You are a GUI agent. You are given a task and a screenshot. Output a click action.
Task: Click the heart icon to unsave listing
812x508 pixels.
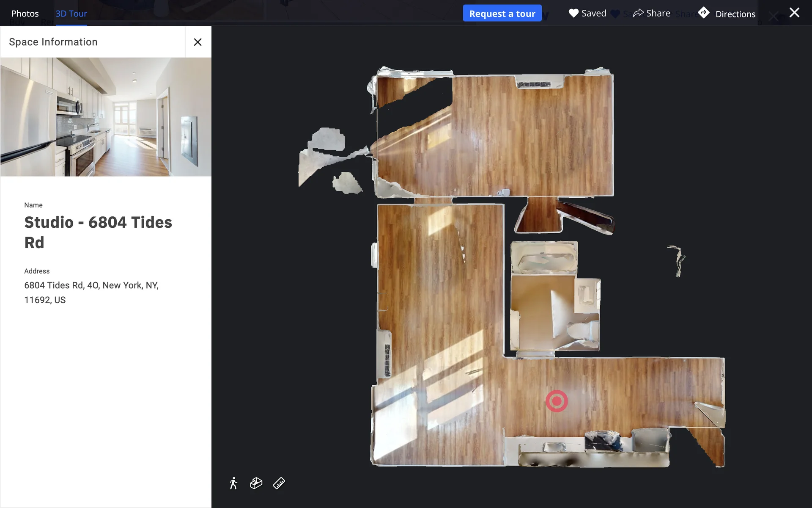pos(573,13)
